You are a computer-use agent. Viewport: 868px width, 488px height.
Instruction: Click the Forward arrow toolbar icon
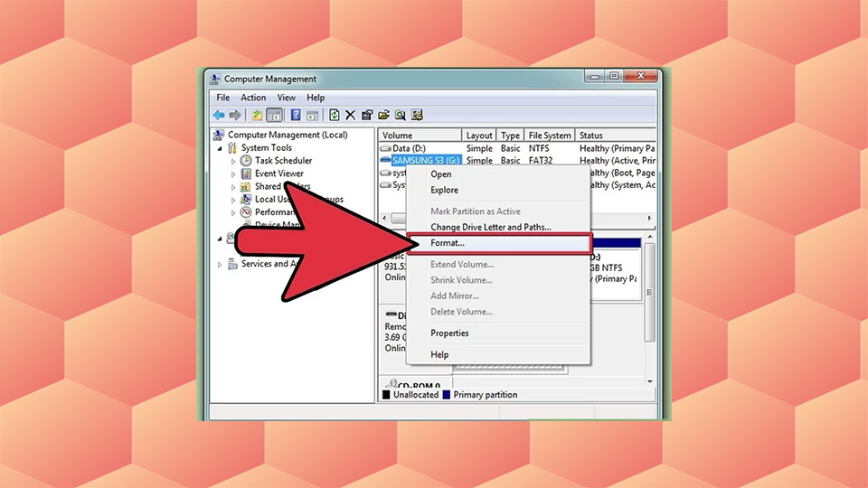pyautogui.click(x=235, y=115)
